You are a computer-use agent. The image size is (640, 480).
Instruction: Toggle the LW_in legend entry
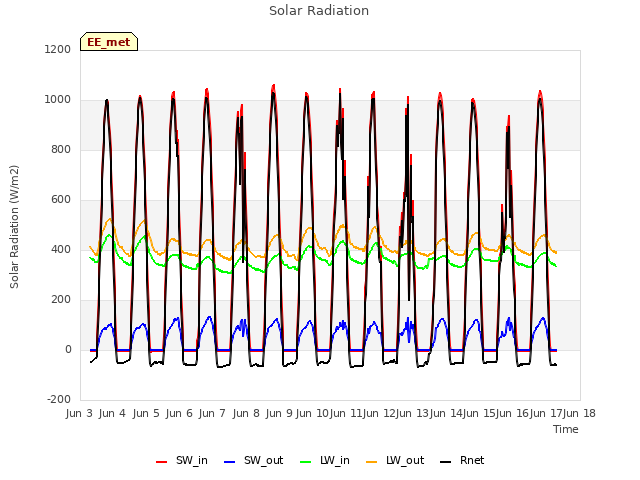pos(325,460)
